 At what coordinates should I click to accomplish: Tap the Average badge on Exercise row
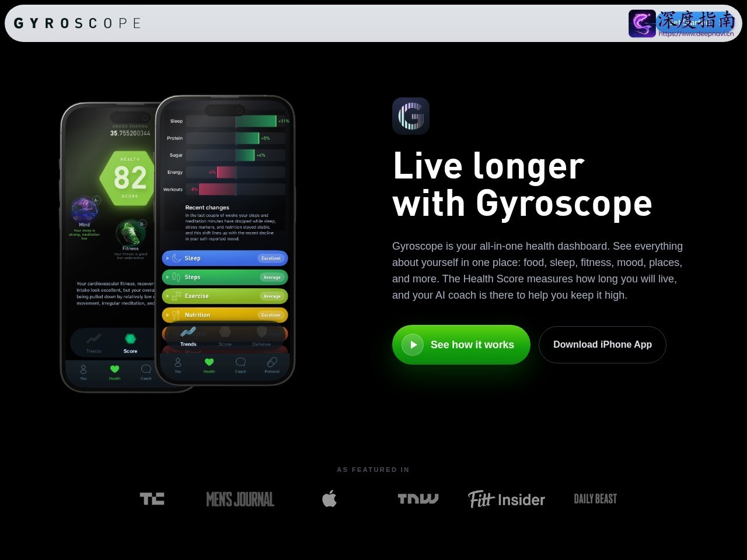(x=272, y=296)
